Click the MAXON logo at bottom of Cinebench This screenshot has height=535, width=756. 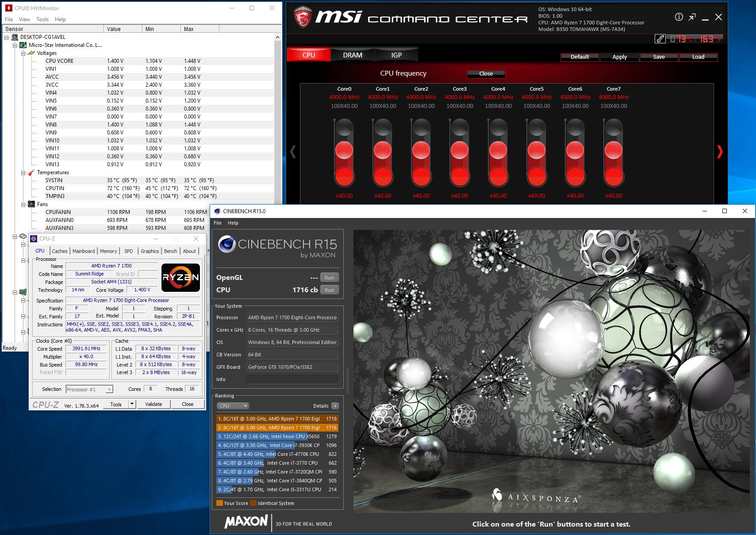[x=246, y=522]
